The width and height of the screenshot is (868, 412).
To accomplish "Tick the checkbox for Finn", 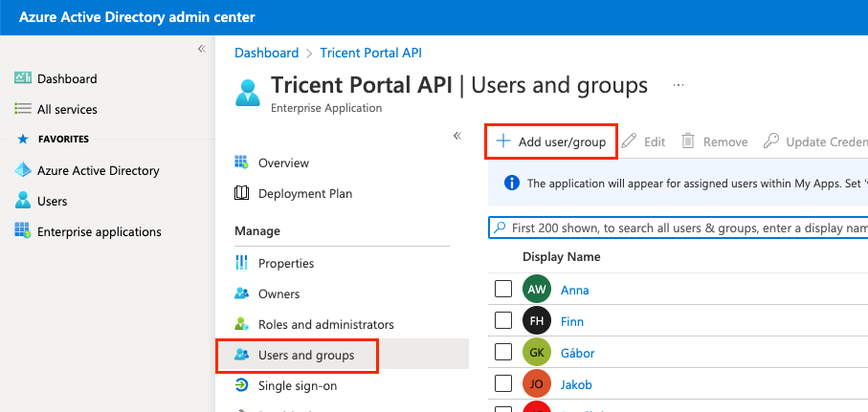I will pos(503,320).
